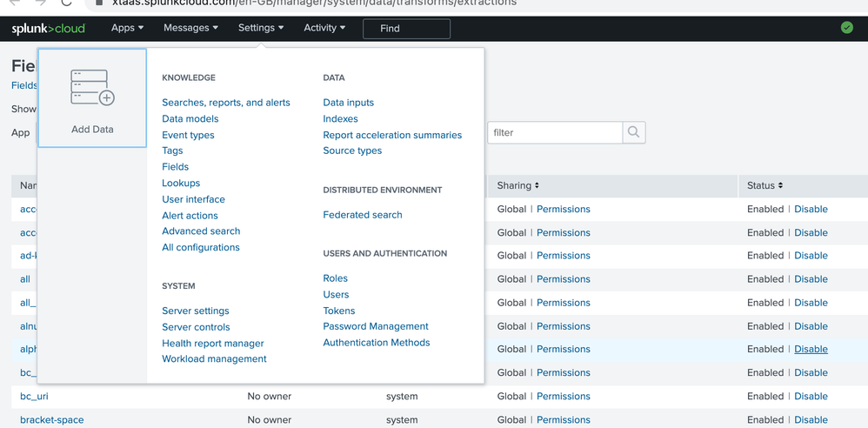
Task: Open Workload management
Action: [214, 358]
